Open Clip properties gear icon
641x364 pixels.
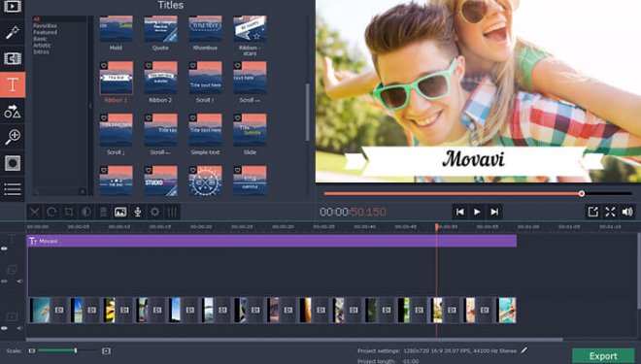[155, 212]
